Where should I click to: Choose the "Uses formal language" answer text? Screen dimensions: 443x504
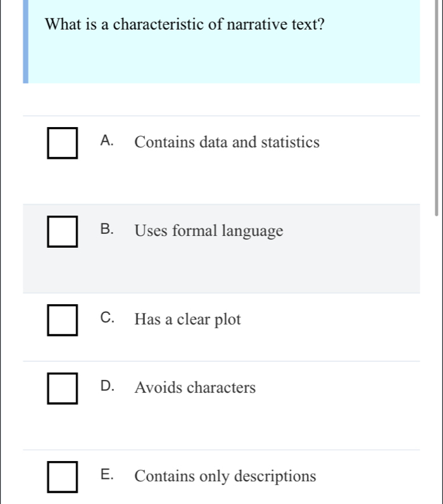click(208, 231)
